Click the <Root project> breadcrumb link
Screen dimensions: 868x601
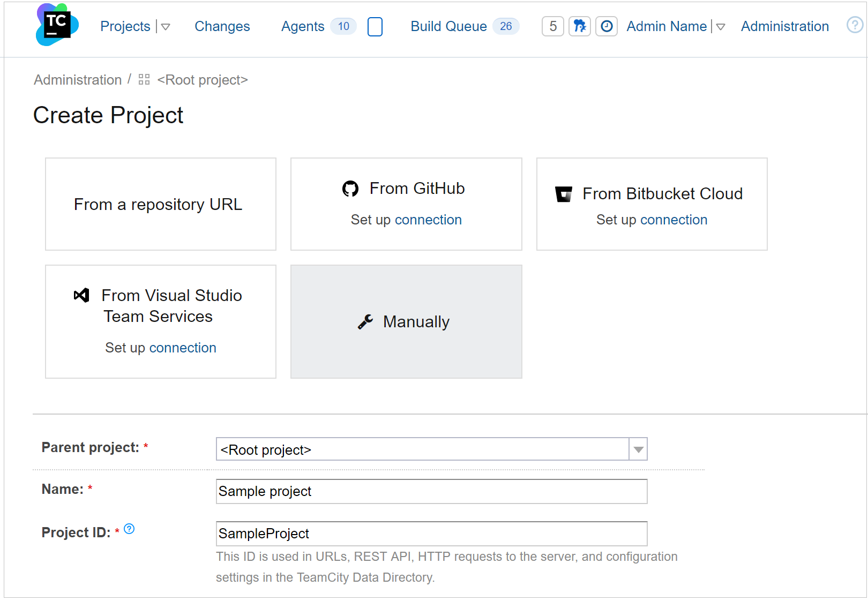pyautogui.click(x=203, y=80)
